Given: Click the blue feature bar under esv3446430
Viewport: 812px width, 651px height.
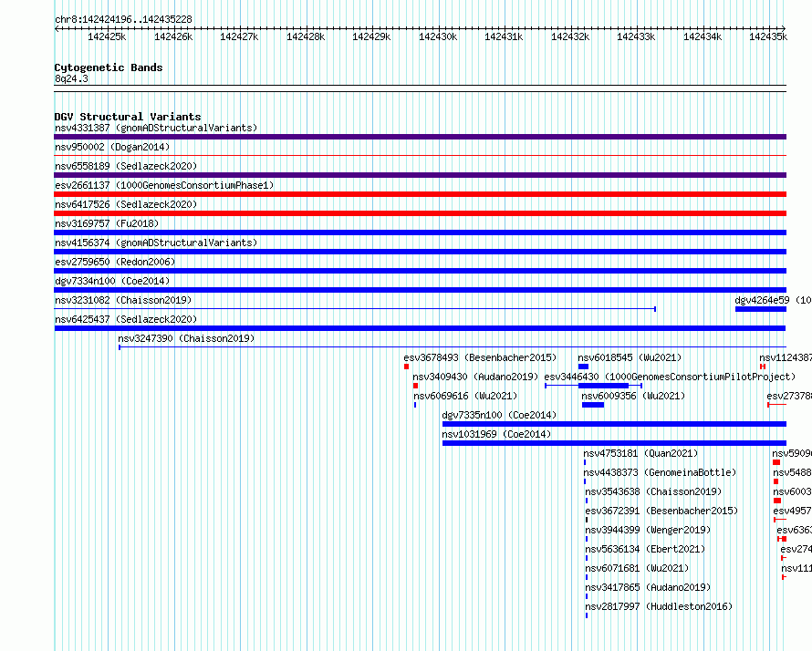Looking at the screenshot, I should tap(603, 386).
